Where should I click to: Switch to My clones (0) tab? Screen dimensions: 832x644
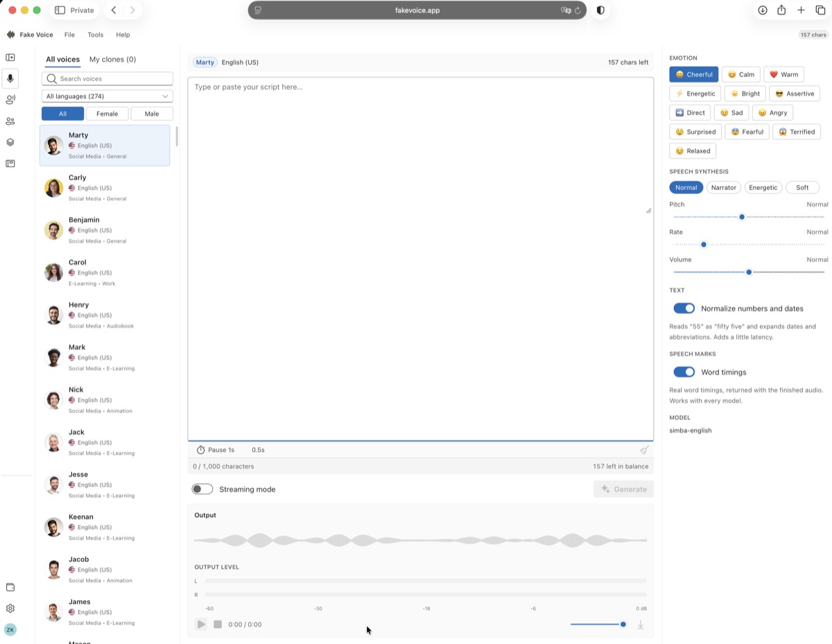pos(112,60)
